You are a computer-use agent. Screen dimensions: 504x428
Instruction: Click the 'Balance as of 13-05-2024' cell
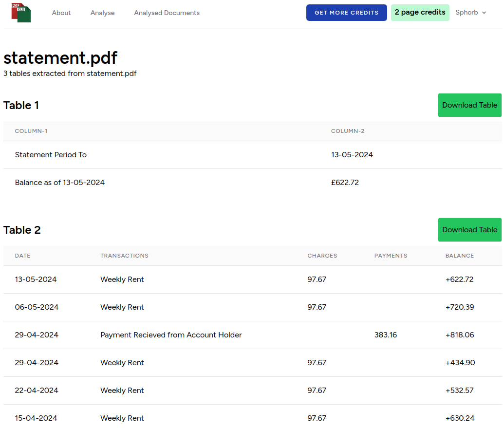point(59,183)
